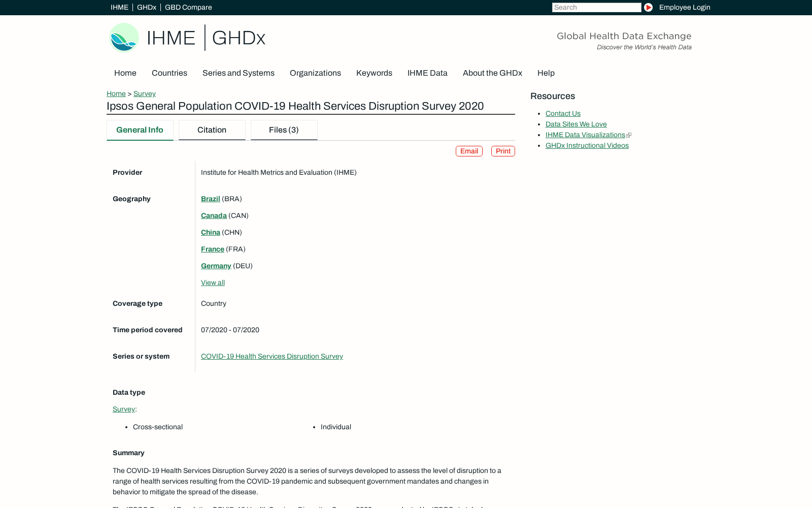Click the time period value 07/2020 - 07/2020

pyautogui.click(x=230, y=330)
